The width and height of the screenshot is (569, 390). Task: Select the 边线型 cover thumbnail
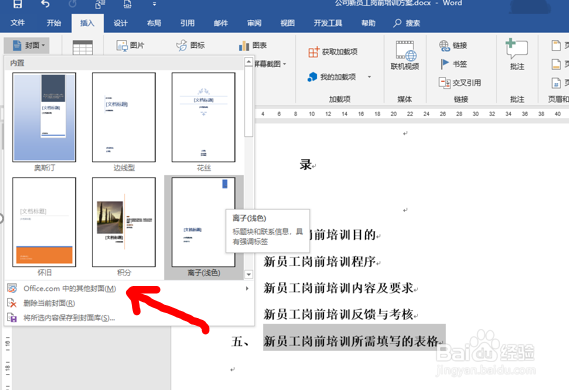(124, 117)
